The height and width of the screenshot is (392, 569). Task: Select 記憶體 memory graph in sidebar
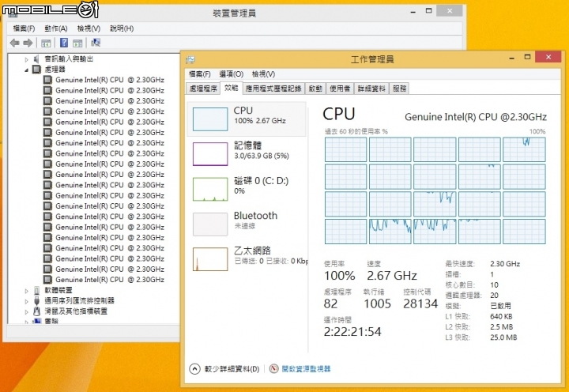210,154
